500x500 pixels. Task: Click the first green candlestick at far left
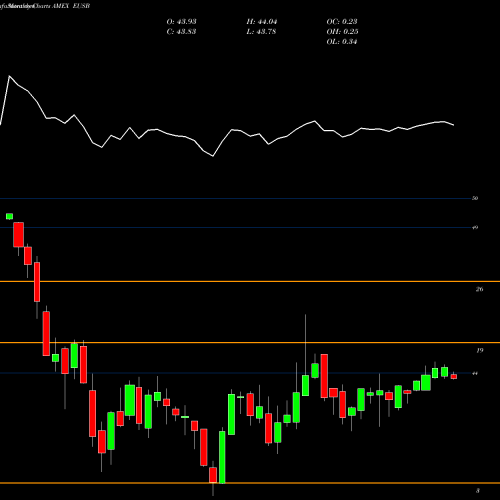9,216
